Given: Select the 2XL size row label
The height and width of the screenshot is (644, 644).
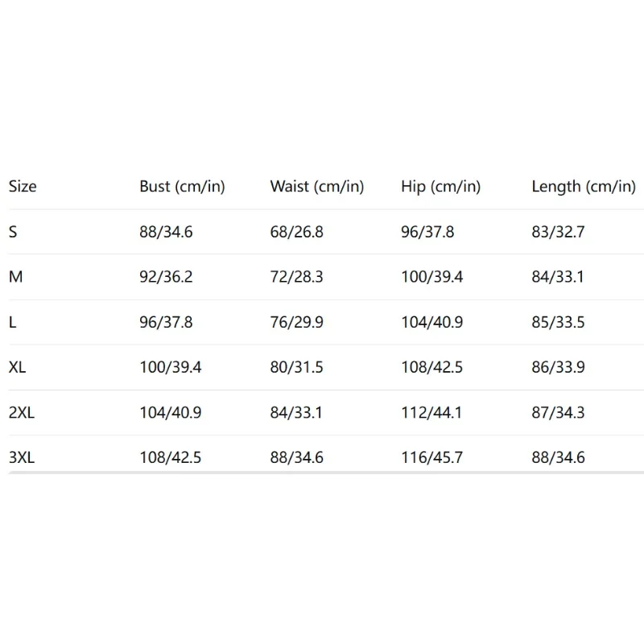Looking at the screenshot, I should pos(23,413).
